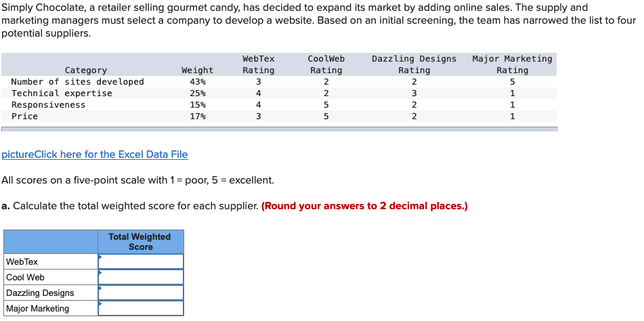Viewport: 644px width, 321px height.
Task: Click the red rounding instruction text
Action: [x=364, y=206]
